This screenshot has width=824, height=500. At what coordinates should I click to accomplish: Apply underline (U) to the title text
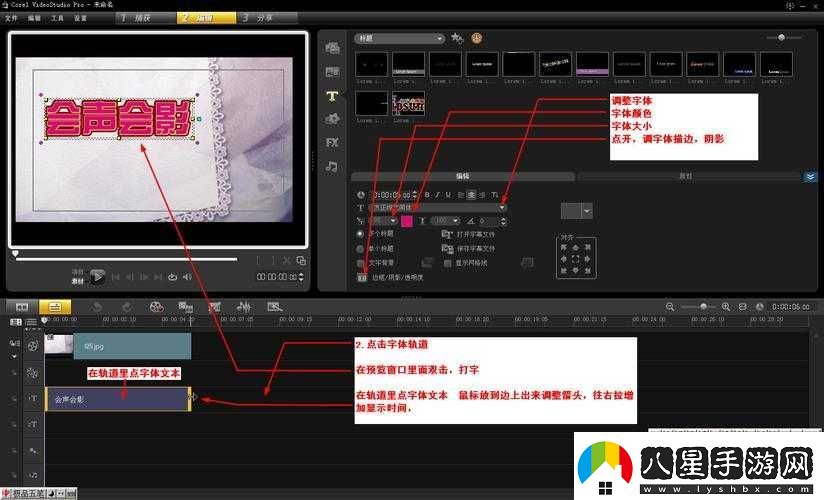tap(448, 195)
